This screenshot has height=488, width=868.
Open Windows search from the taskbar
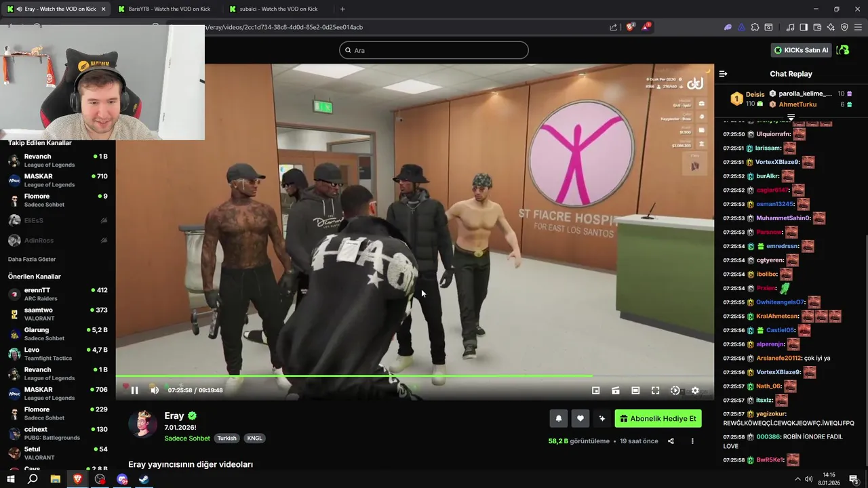[33, 479]
